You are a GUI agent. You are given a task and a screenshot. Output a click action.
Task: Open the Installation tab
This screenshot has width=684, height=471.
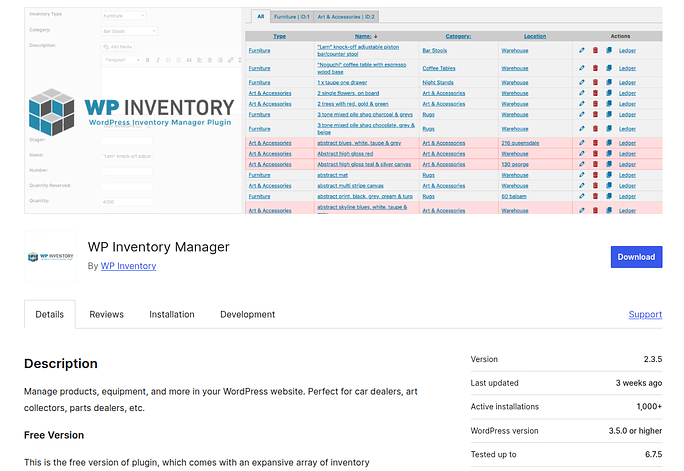click(x=172, y=314)
